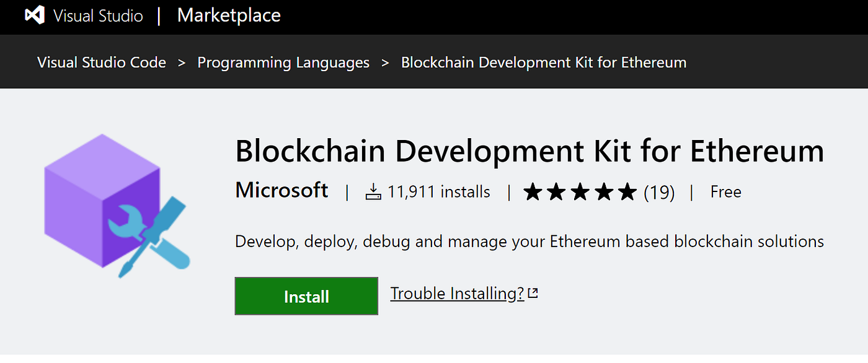Select the extension description text
Viewport: 868px width, 363px height.
tap(529, 241)
